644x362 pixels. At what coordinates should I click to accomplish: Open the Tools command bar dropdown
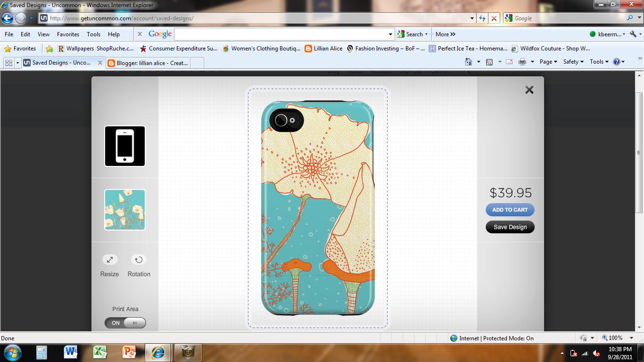599,62
